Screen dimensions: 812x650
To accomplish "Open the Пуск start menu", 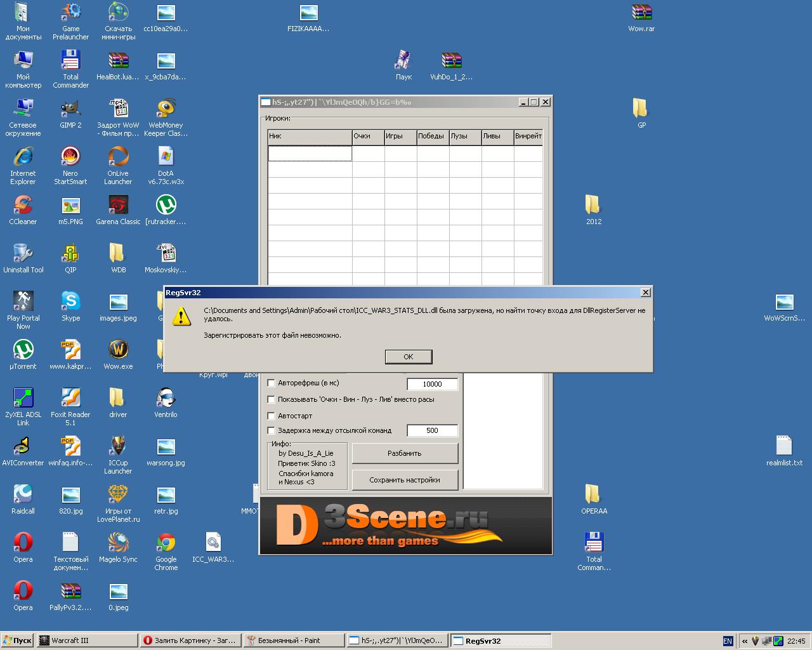I will pos(17,640).
